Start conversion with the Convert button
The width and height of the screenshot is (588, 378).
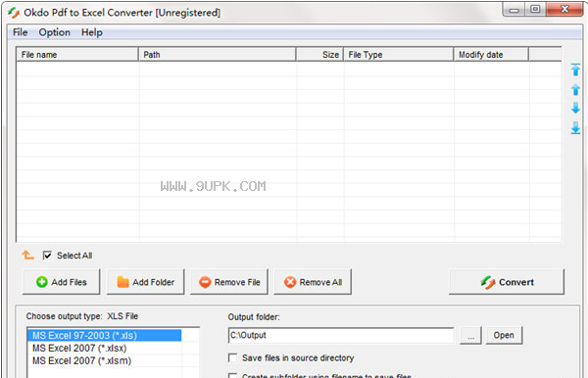pos(507,282)
